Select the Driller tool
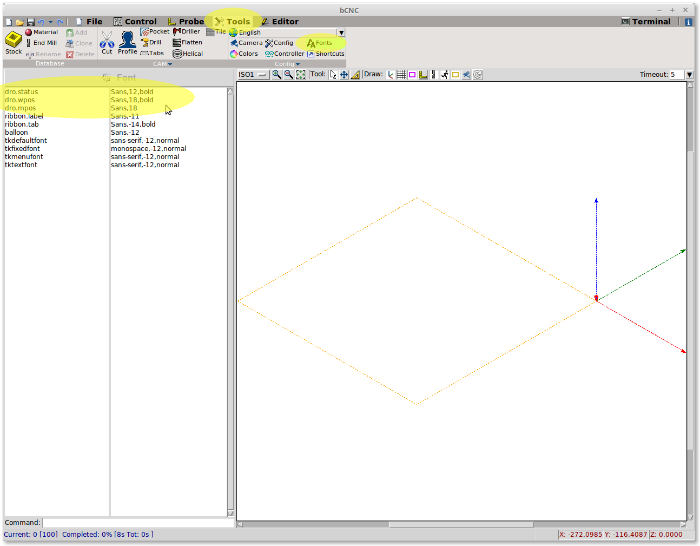This screenshot has width=700, height=546. 186,32
